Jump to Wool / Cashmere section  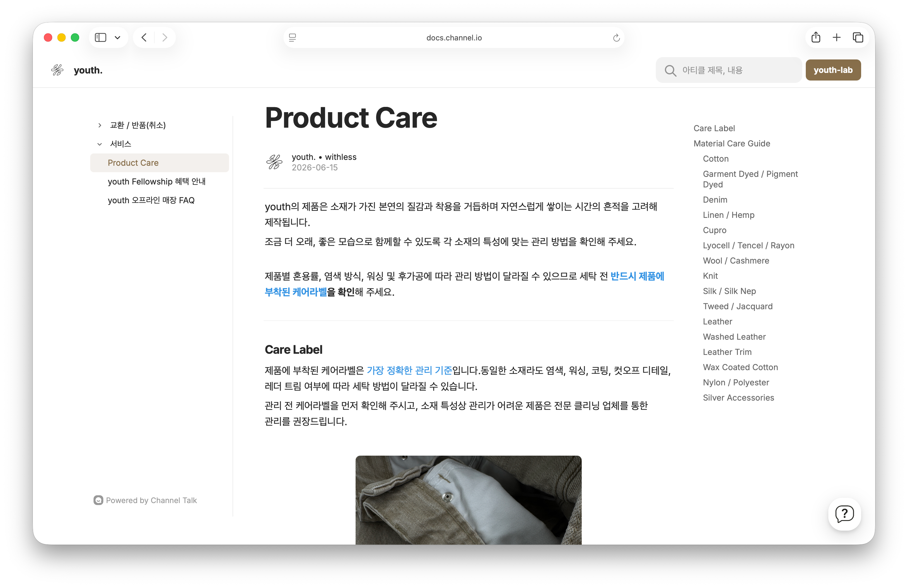(x=736, y=261)
